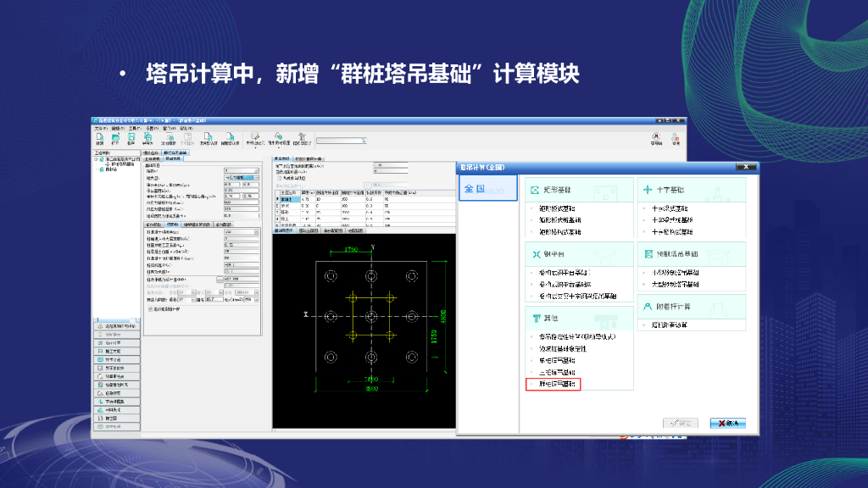
Task: Click the 十字基础 category icon
Action: click(x=648, y=190)
